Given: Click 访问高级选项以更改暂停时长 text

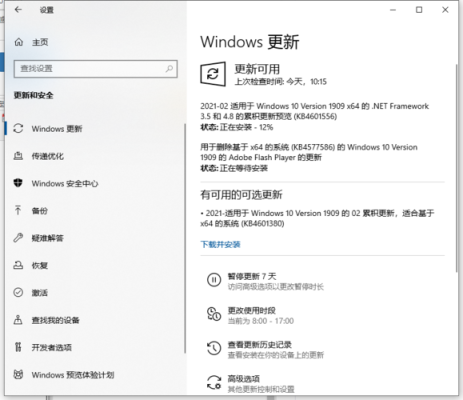Looking at the screenshot, I should coord(276,287).
